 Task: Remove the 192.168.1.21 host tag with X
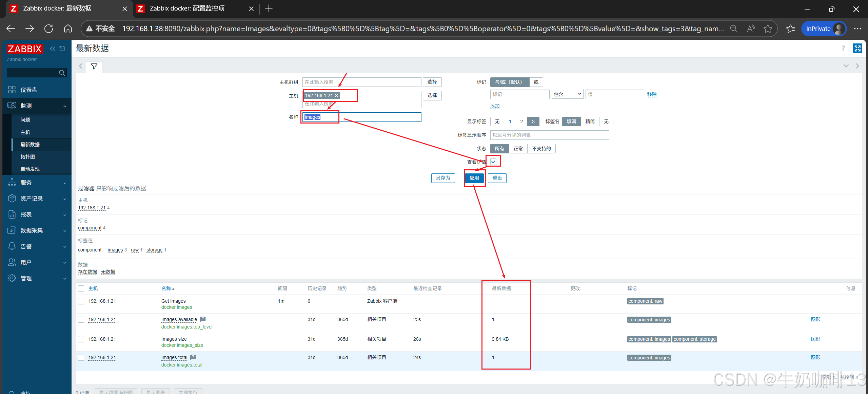click(337, 95)
